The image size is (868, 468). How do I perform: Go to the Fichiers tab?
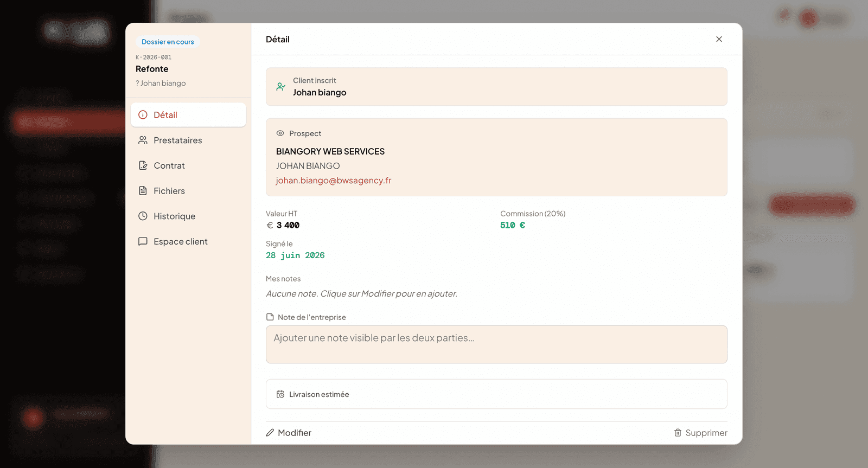pos(188,191)
